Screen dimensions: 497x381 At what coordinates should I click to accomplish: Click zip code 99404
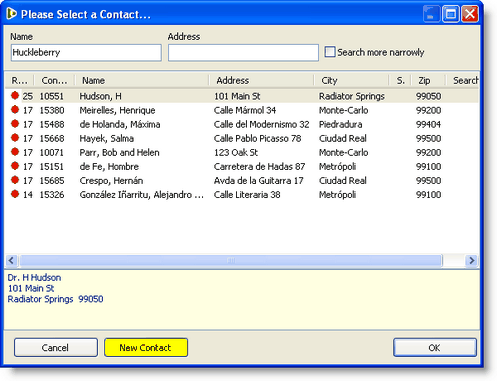(x=428, y=124)
